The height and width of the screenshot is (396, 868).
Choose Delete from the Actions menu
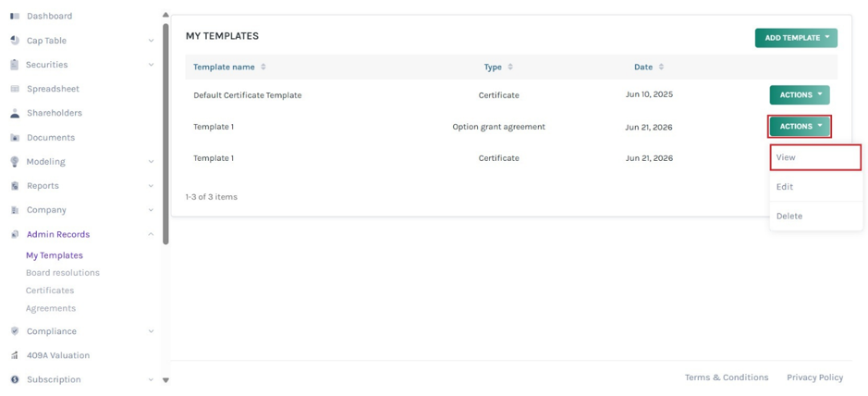tap(815, 216)
